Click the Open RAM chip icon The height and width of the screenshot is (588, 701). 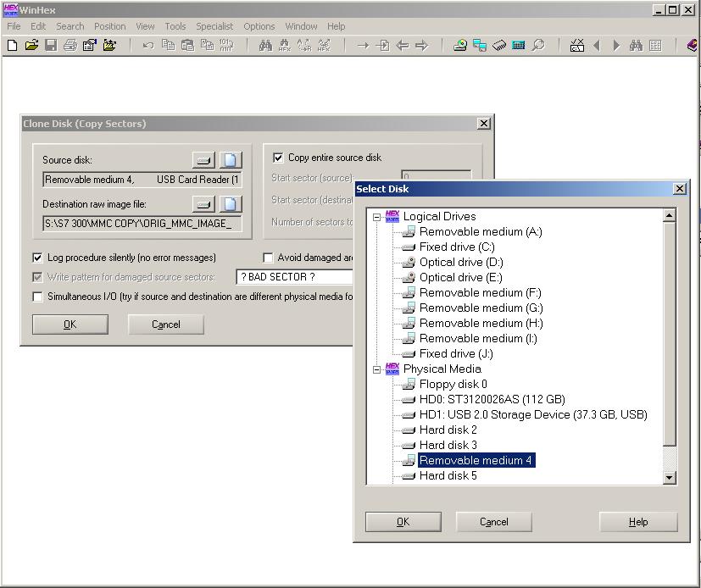pos(499,45)
